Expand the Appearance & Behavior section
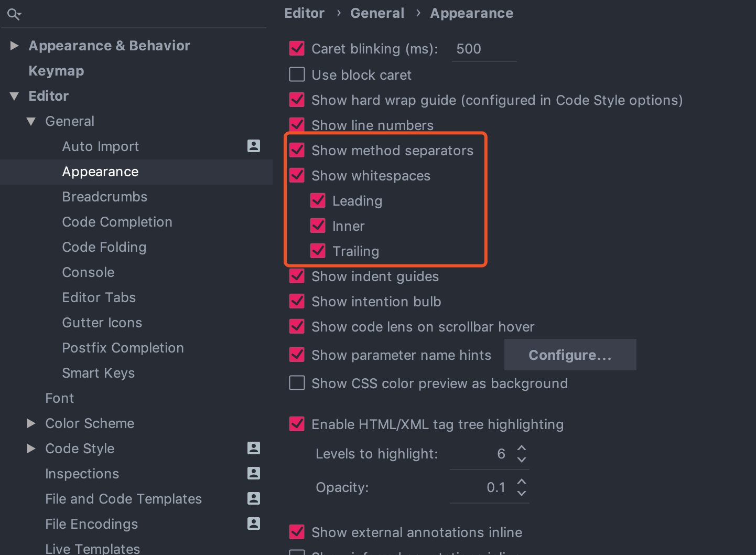Viewport: 756px width, 555px height. click(15, 46)
